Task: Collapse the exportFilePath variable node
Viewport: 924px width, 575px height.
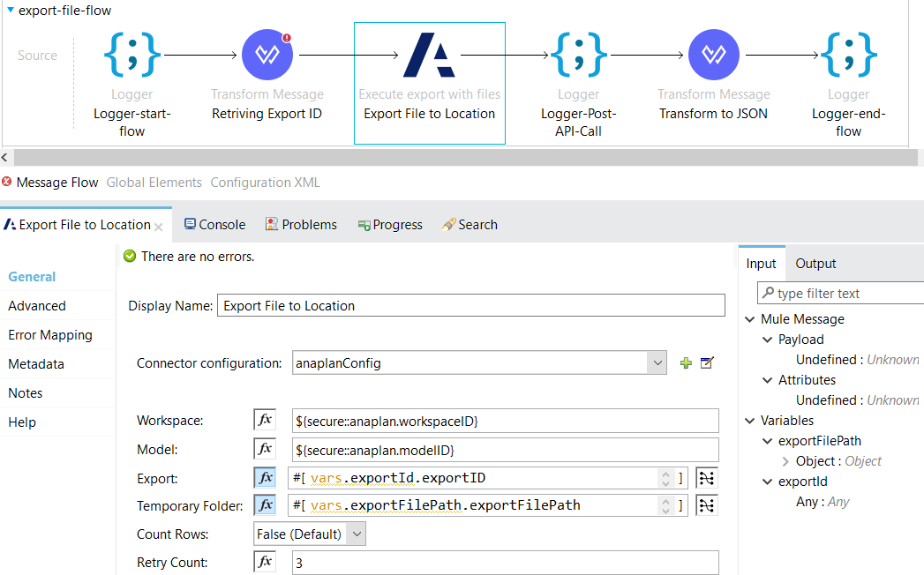Action: pos(767,441)
